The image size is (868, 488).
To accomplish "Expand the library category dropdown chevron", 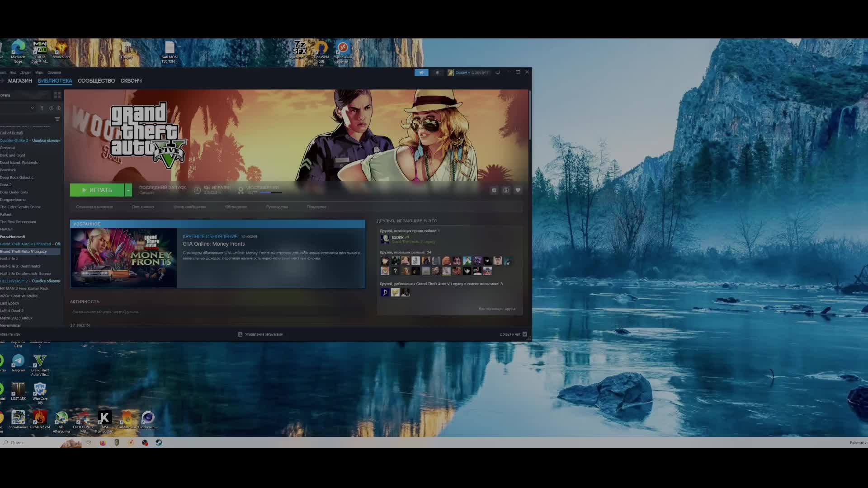I will tap(32, 108).
